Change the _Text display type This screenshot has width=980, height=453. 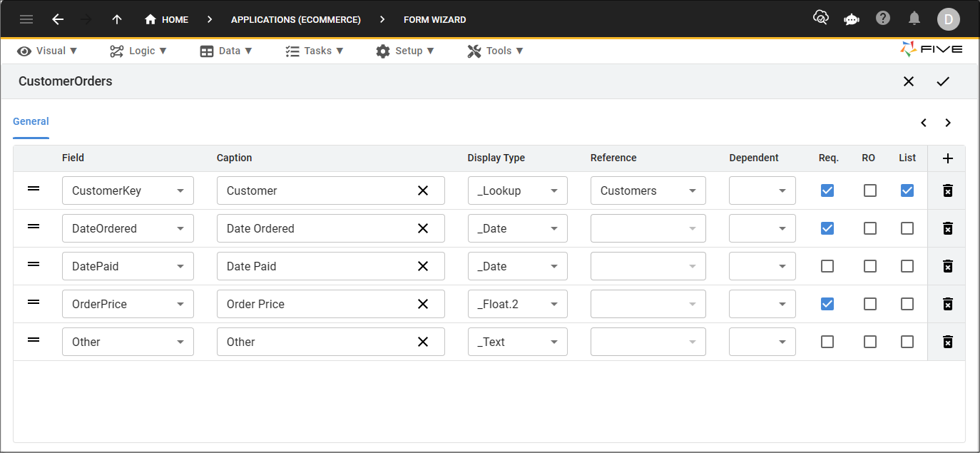click(x=518, y=342)
